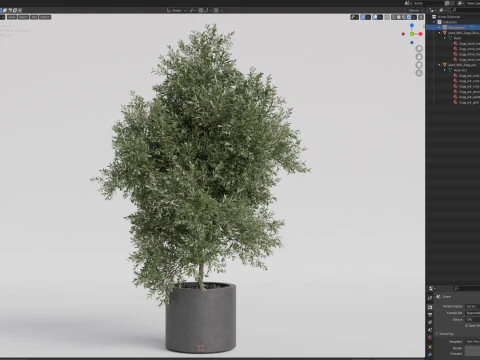Open the Object menu in viewport header
This screenshot has height=360, width=480.
tap(45, 17)
